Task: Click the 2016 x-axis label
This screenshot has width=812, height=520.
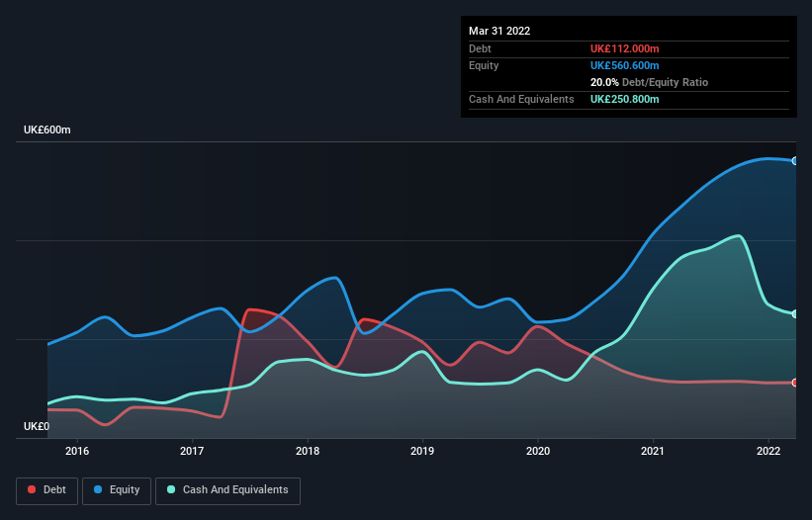Action: click(77, 451)
